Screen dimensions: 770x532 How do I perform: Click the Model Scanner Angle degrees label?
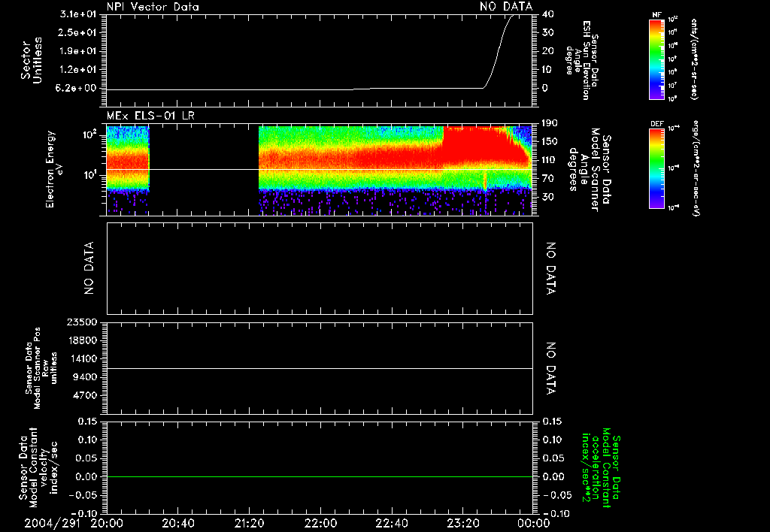click(x=590, y=169)
